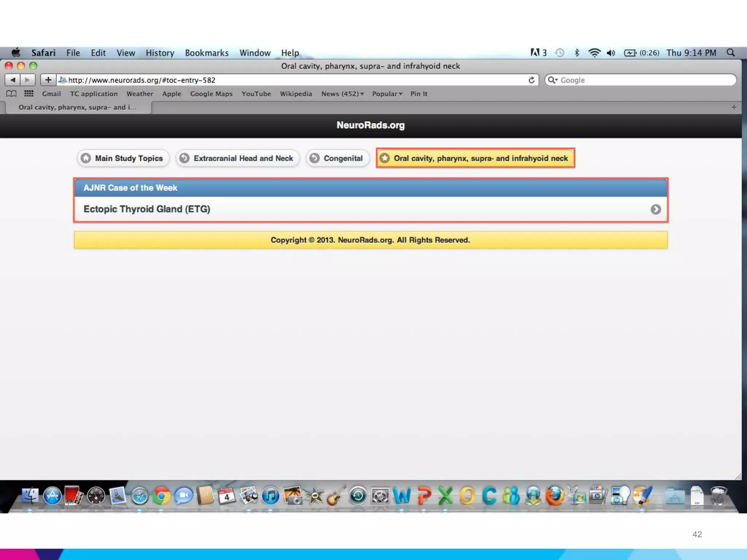Go to Main Study Topics
The image size is (747, 560).
(x=123, y=158)
